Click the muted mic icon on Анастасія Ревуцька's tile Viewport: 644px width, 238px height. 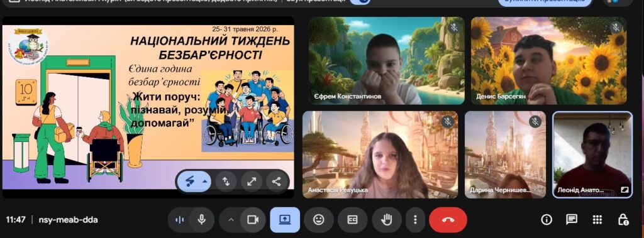point(448,121)
